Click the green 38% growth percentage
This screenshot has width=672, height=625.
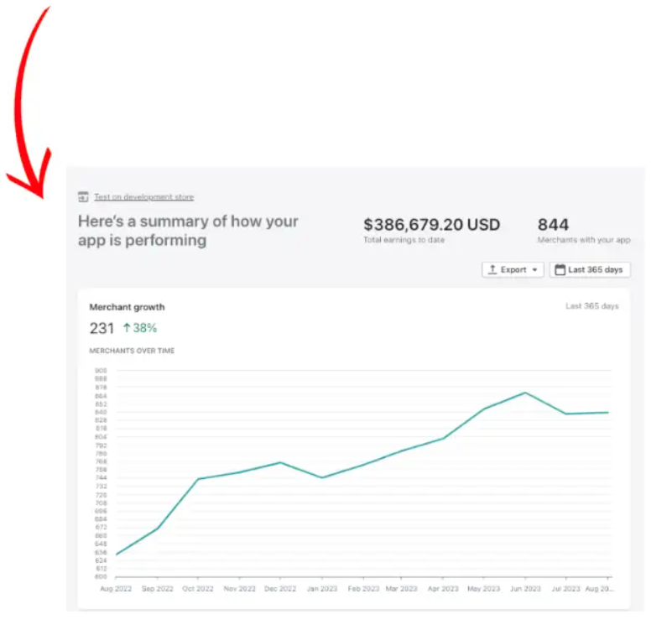(144, 328)
